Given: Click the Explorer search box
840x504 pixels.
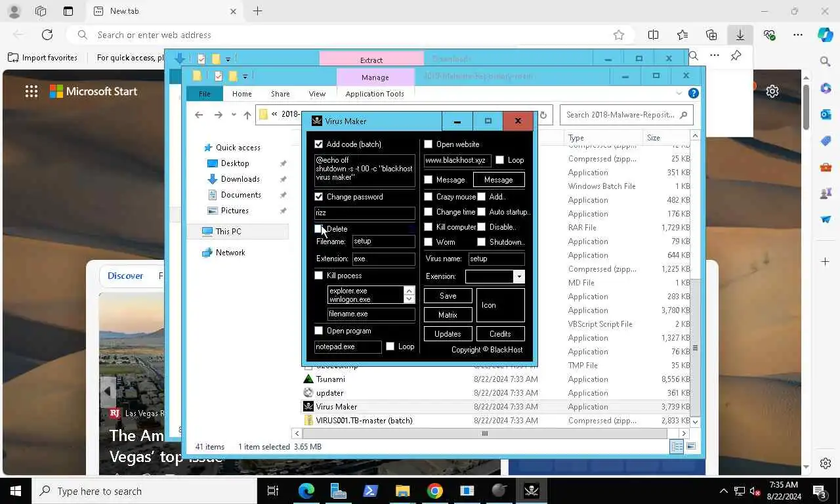Looking at the screenshot, I should coord(626,115).
